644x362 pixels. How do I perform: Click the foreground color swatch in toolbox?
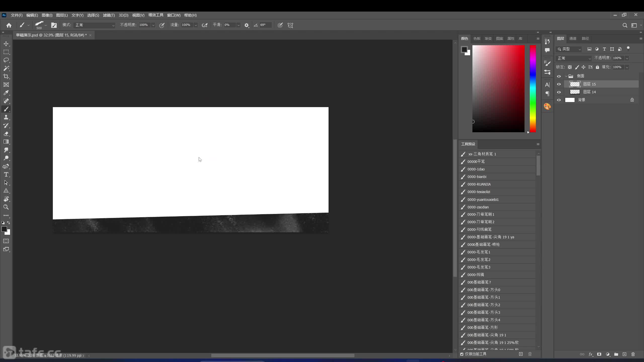4,229
